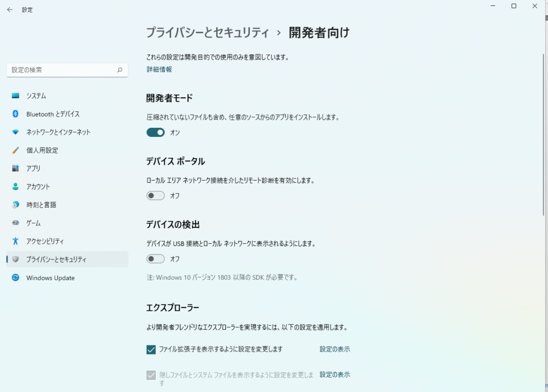The width and height of the screenshot is (548, 392).
Task: Click the search magnifier icon
Action: 119,70
